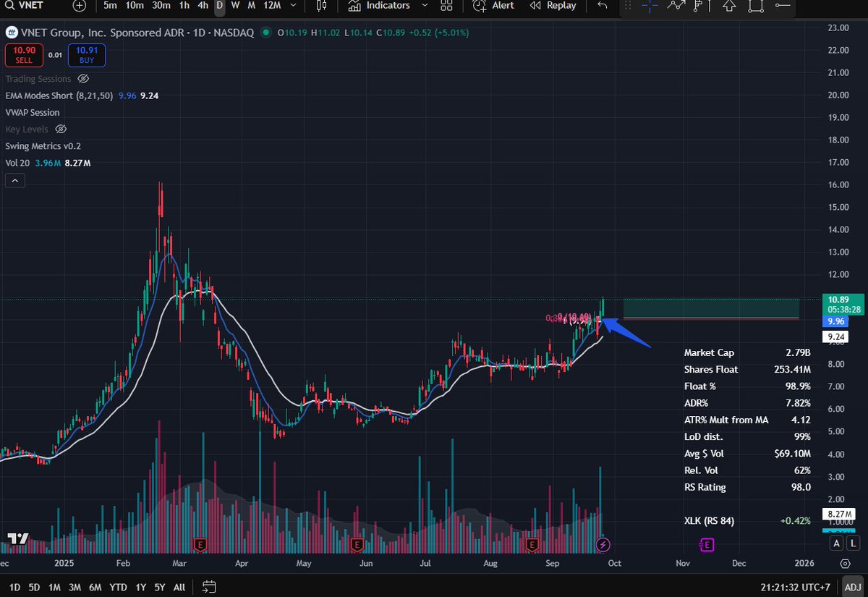
Task: Set date range to YTD
Action: pos(117,587)
